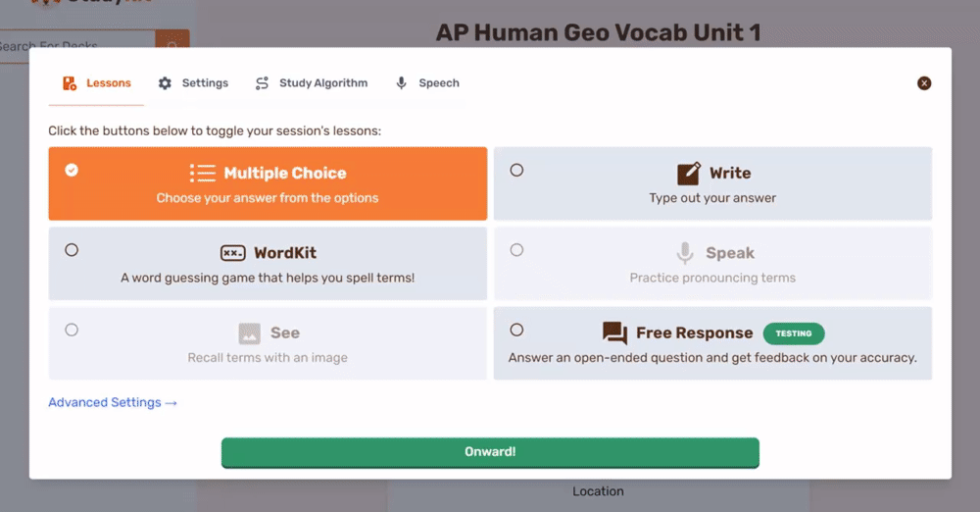
Task: Close the lessons dialog with X
Action: coord(924,83)
